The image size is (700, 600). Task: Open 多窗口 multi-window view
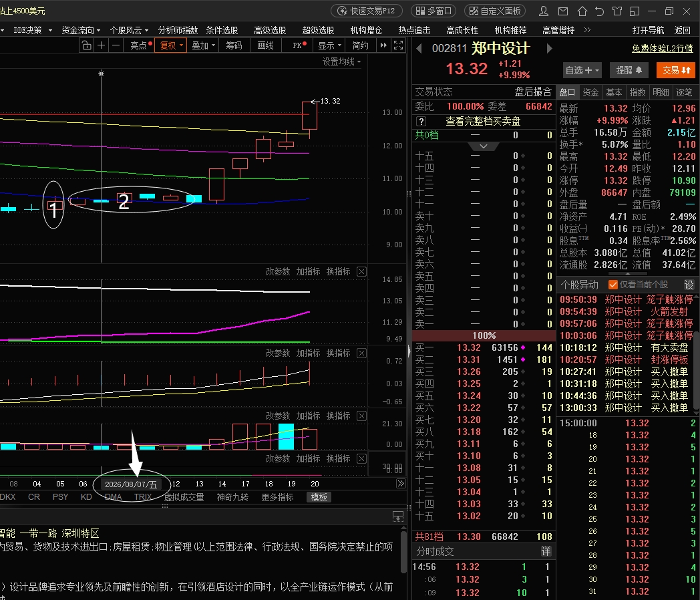point(434,11)
